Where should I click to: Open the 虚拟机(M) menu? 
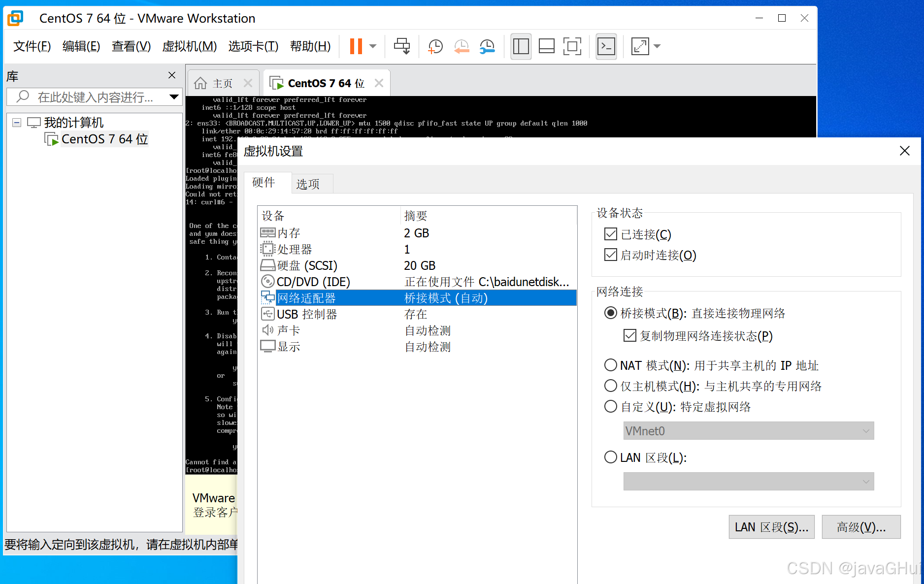pyautogui.click(x=190, y=46)
